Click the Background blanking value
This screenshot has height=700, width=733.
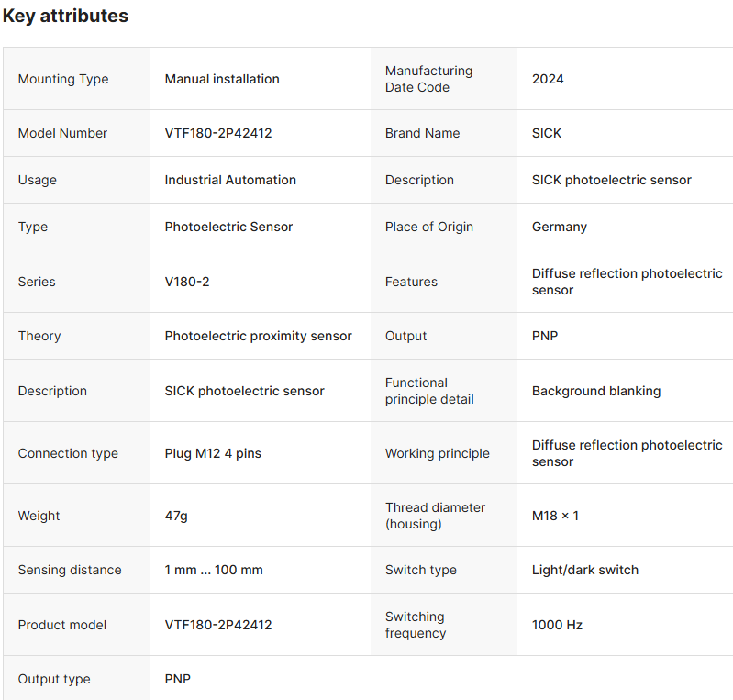pos(596,391)
